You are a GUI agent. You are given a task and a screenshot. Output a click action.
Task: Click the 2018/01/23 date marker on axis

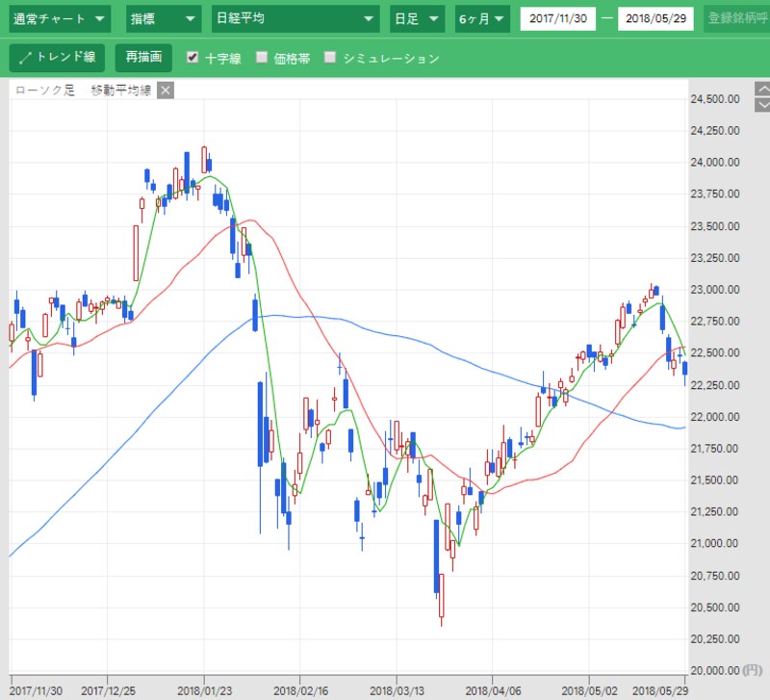coord(204,690)
